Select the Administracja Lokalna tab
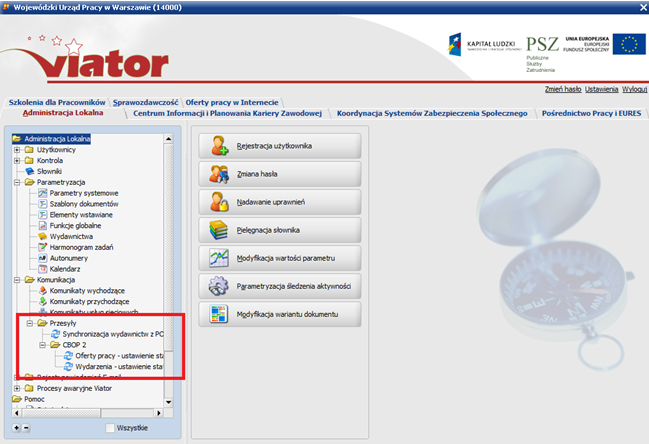 tap(63, 113)
